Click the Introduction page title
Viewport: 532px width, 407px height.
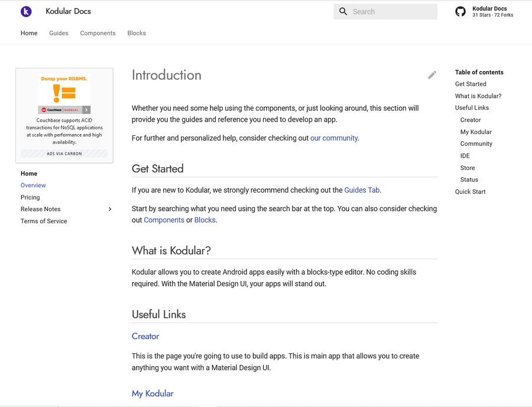[x=167, y=75]
